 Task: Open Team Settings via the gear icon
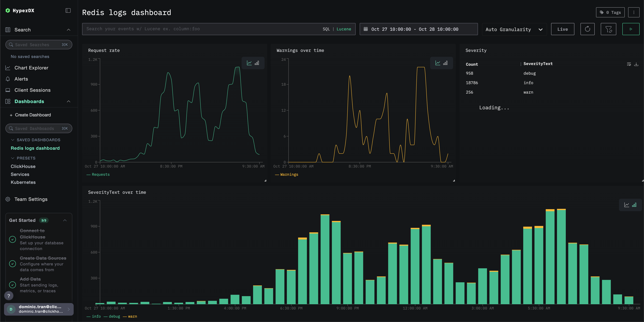pyautogui.click(x=8, y=199)
